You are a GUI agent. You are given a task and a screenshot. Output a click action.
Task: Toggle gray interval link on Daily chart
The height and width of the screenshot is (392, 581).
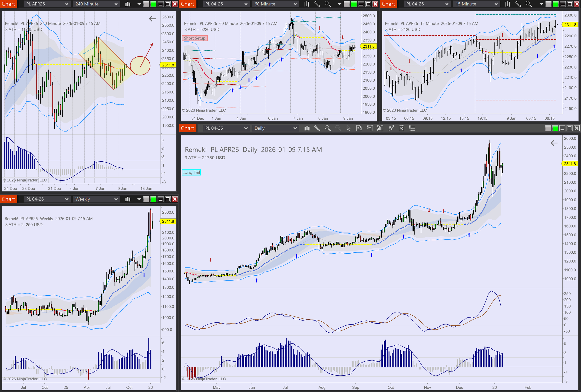click(x=548, y=128)
